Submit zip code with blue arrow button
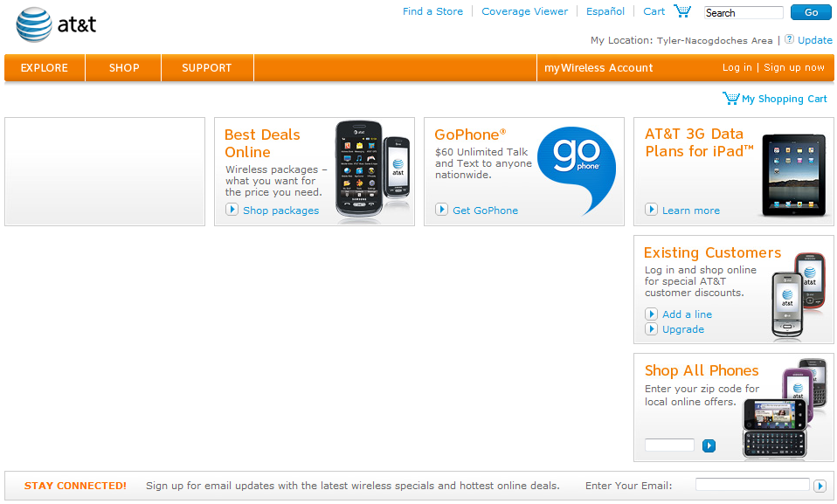Viewport: 837px width, 504px height. click(x=709, y=445)
